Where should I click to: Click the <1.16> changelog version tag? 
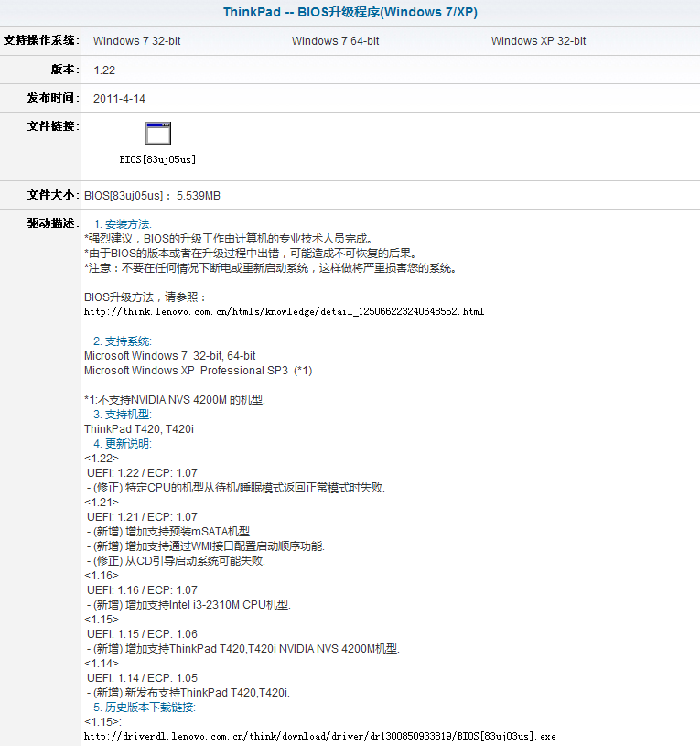point(102,576)
